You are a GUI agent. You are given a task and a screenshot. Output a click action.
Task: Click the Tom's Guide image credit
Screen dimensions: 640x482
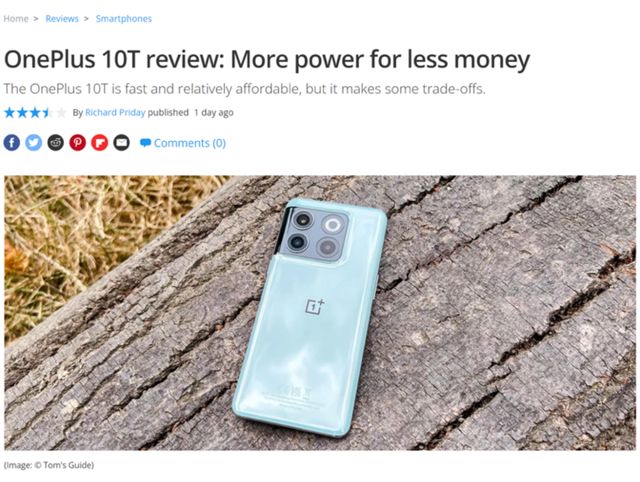coord(49,465)
